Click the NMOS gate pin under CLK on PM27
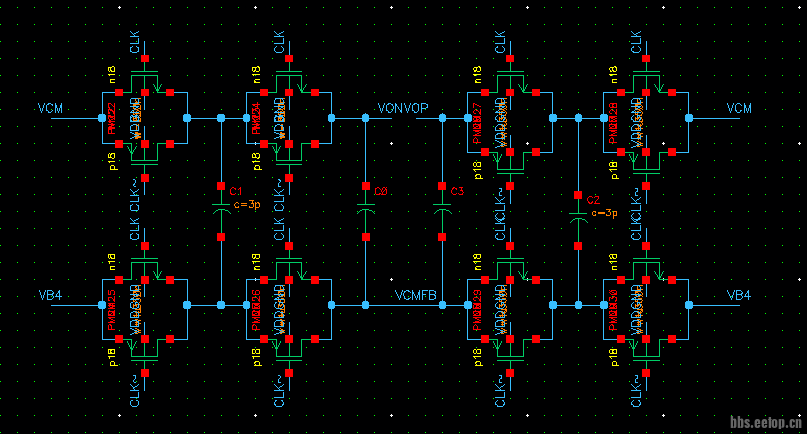807x434 pixels. coord(510,59)
